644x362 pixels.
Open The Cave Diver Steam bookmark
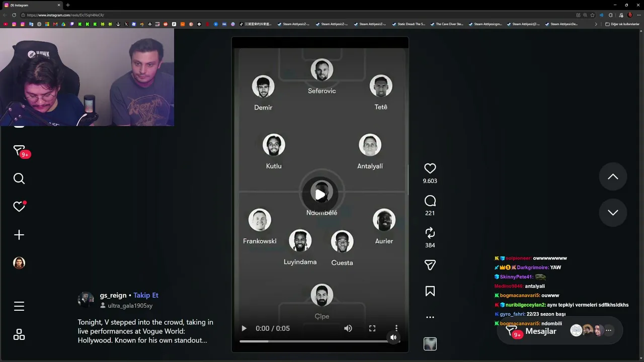[x=446, y=24]
